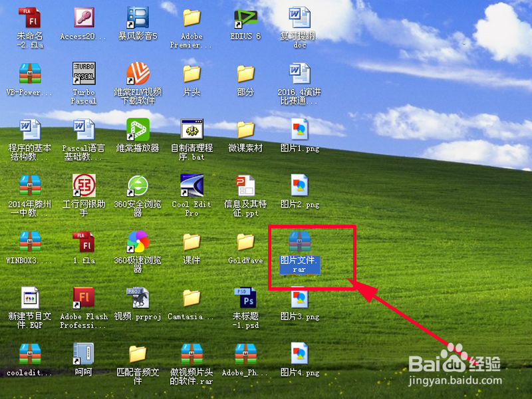
Task: Select the 2016.4演讲比赛通... document
Action: click(x=300, y=73)
